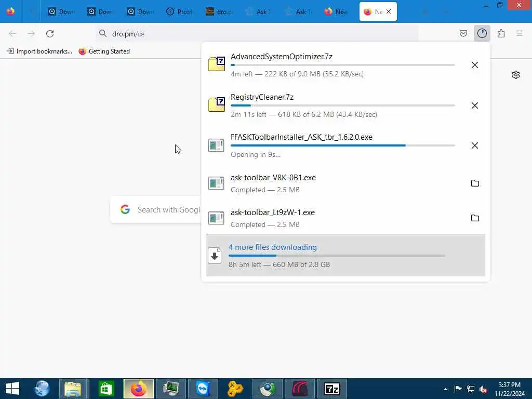Open the Save to Pocket button
The height and width of the screenshot is (399, 532).
coord(463,33)
